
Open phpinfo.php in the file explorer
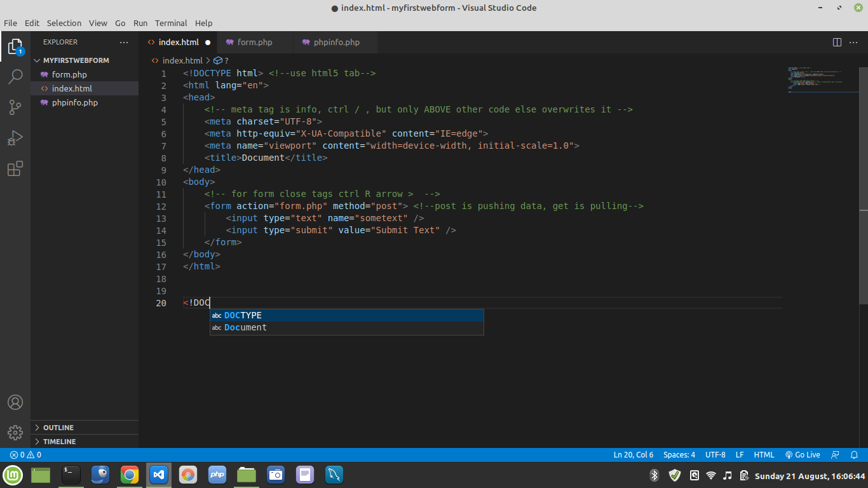pyautogui.click(x=74, y=102)
